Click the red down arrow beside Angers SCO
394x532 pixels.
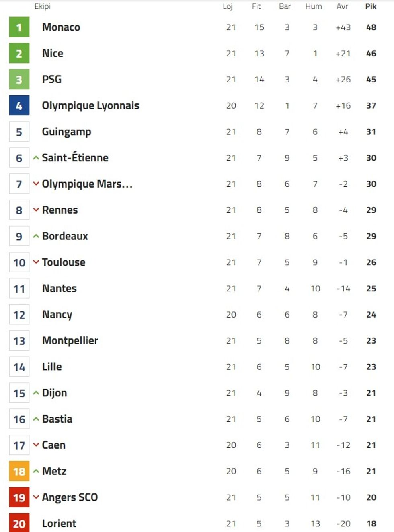point(36,497)
